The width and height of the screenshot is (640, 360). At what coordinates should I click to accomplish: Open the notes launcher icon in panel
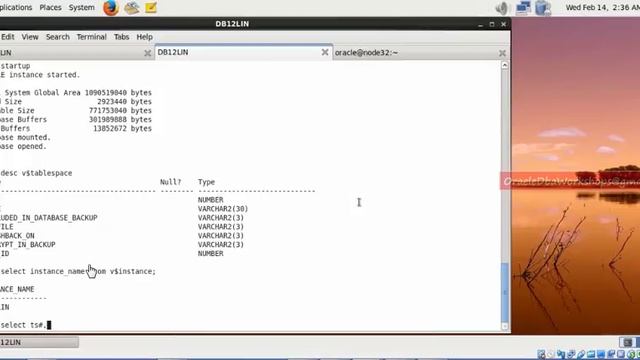pos(151,7)
